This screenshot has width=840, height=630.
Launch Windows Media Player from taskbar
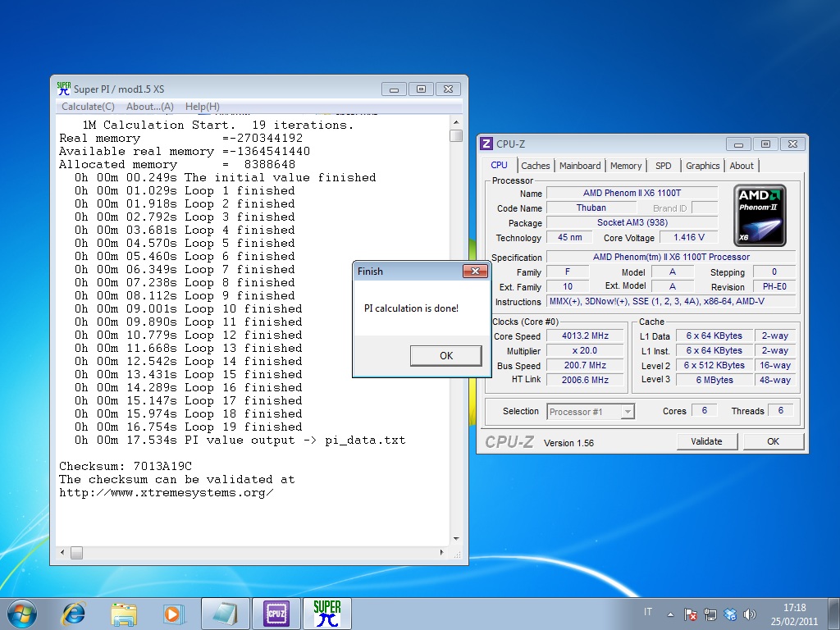point(172,613)
